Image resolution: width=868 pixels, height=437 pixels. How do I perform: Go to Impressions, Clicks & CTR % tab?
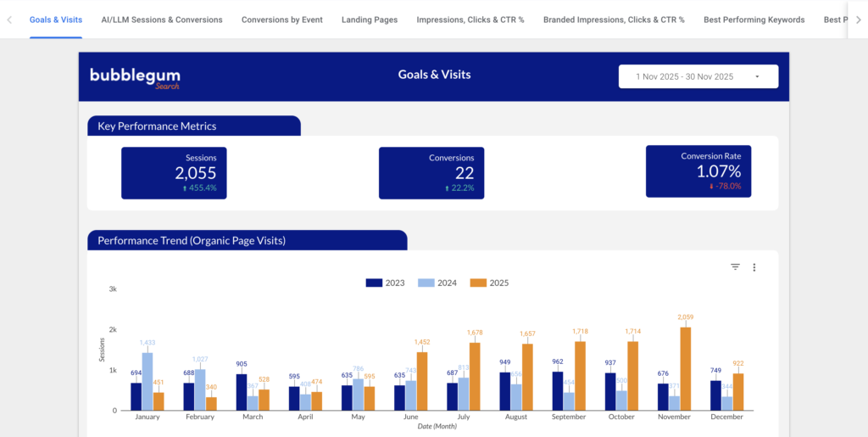pyautogui.click(x=470, y=20)
